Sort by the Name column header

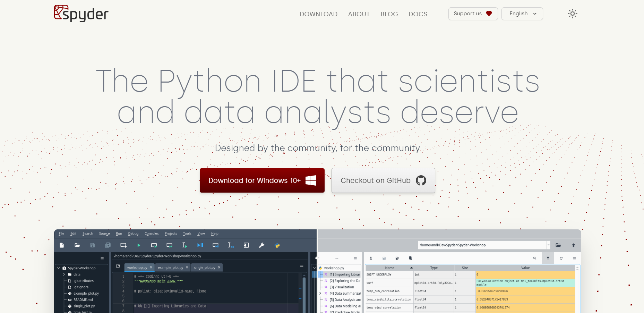pos(390,268)
